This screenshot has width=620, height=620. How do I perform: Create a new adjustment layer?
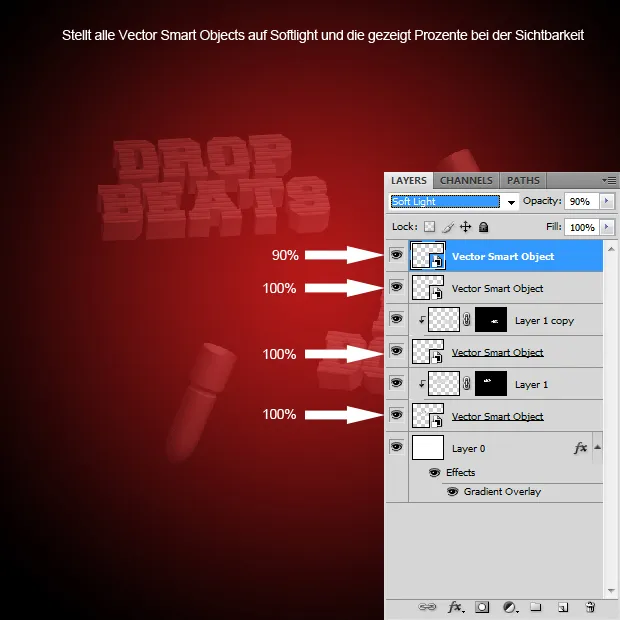[x=509, y=607]
